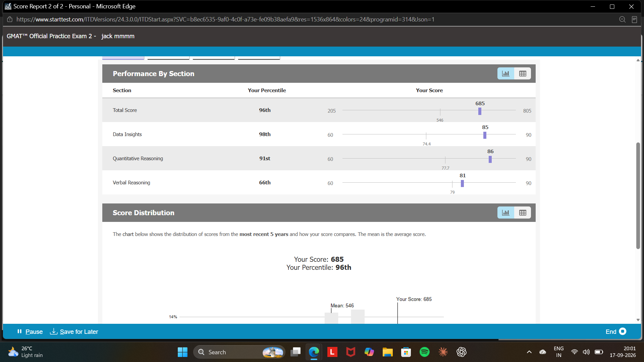644x362 pixels.
Task: Switch Performance By Section to table view
Action: 523,73
